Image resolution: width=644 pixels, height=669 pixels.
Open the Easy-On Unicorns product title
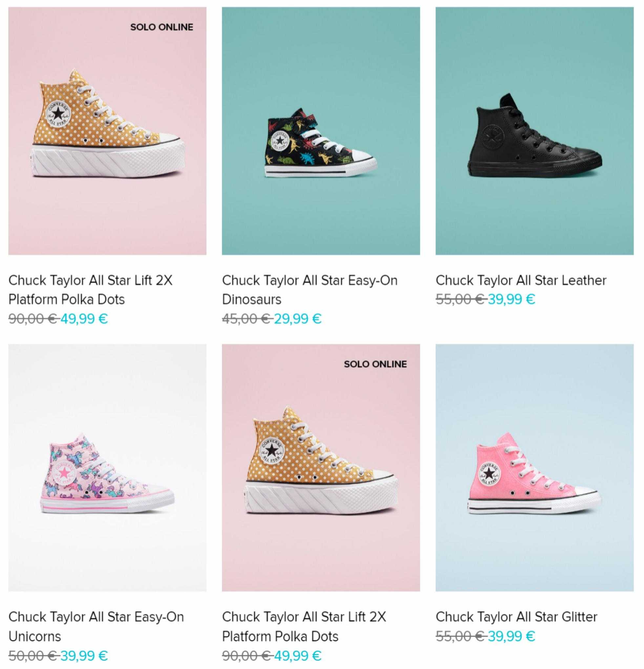click(96, 626)
